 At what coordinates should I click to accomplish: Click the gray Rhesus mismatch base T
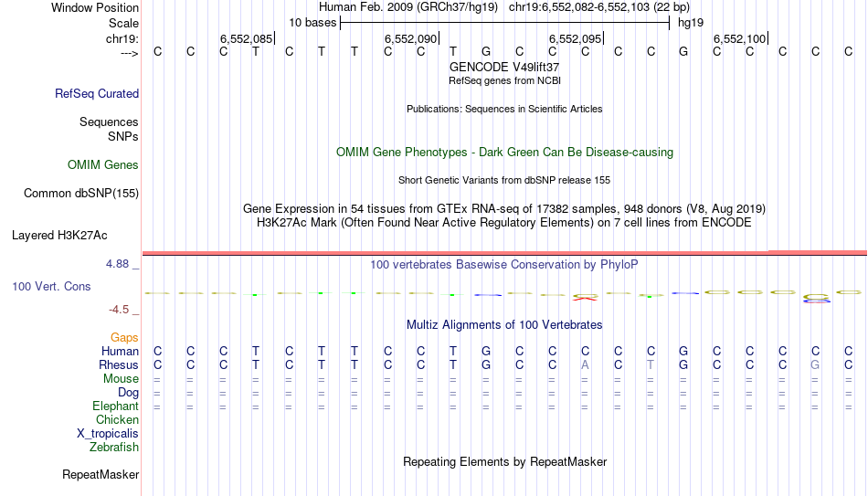coord(651,365)
